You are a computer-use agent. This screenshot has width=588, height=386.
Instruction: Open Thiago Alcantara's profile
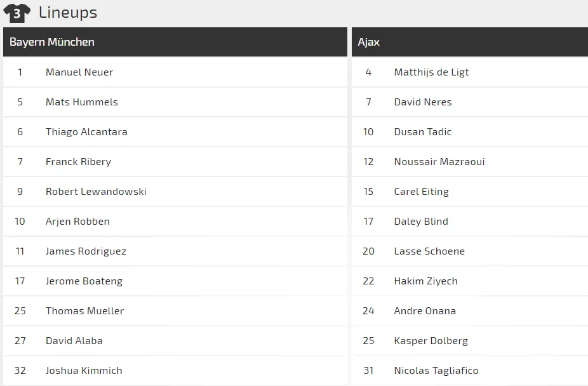click(x=86, y=132)
